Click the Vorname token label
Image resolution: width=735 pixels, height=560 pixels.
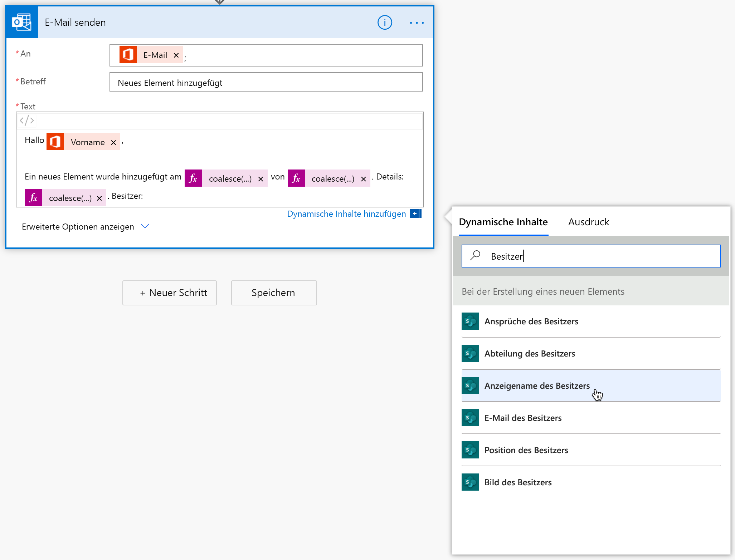(x=88, y=142)
